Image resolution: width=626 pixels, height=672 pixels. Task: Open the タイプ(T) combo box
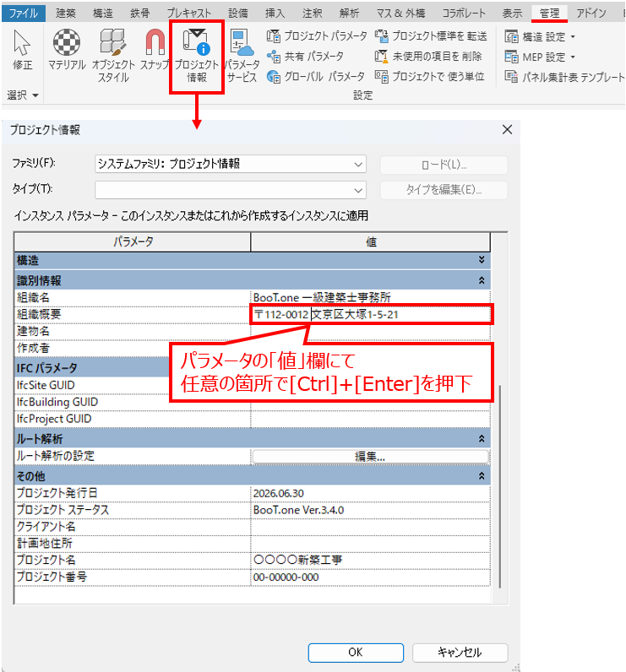tap(231, 190)
